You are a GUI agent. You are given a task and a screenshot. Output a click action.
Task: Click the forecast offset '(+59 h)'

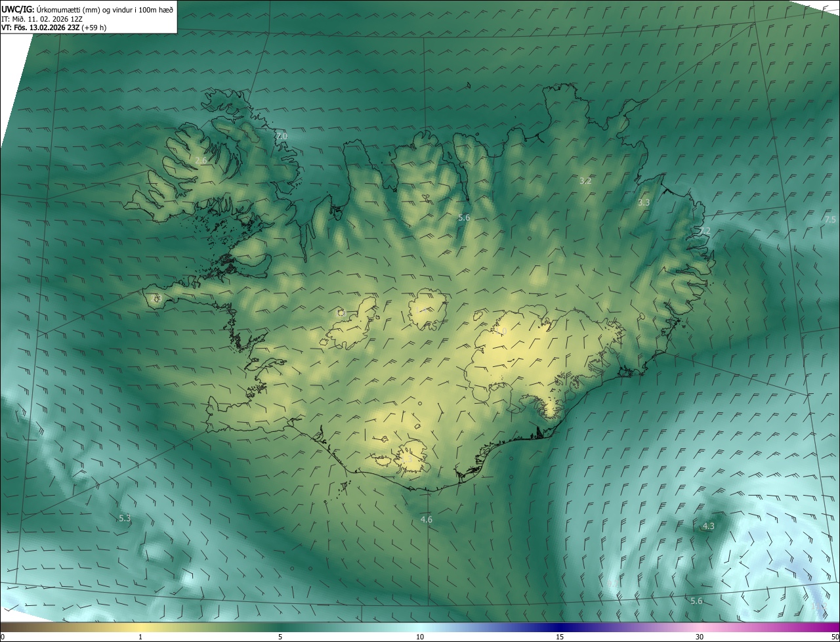click(x=94, y=28)
